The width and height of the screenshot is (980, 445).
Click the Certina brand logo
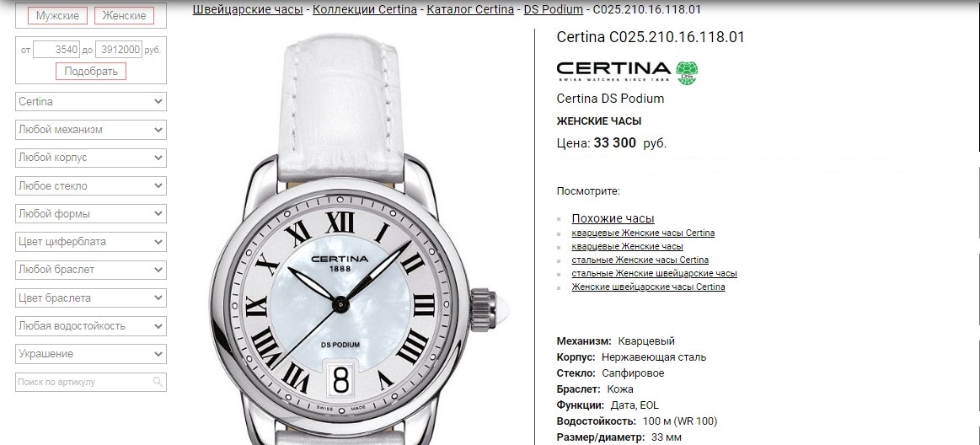pos(627,72)
